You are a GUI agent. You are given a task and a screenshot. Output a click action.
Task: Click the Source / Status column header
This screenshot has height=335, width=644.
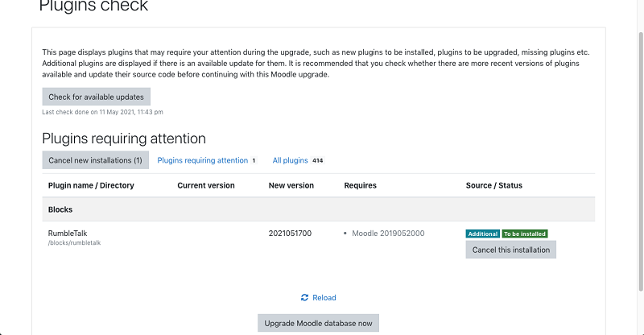(493, 185)
